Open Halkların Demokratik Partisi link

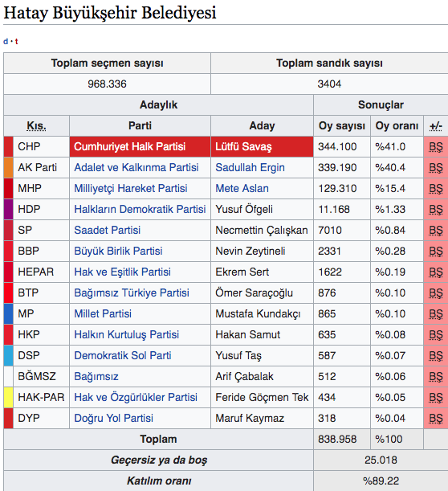click(140, 209)
